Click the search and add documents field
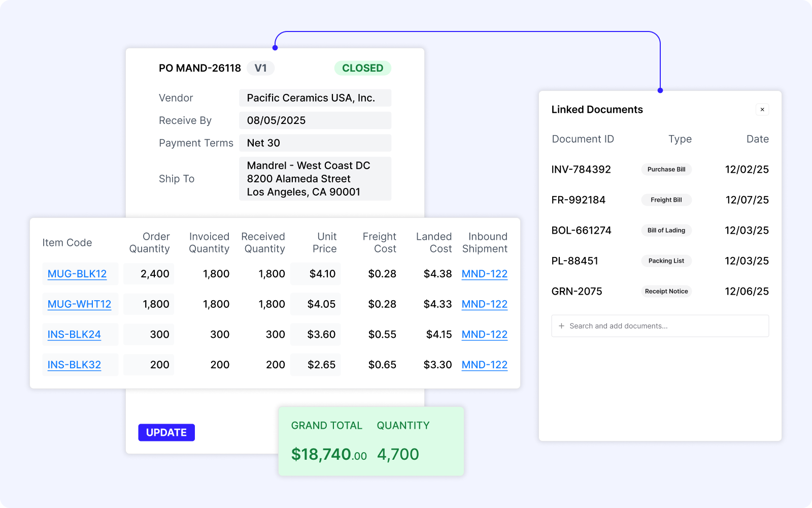 (x=660, y=326)
